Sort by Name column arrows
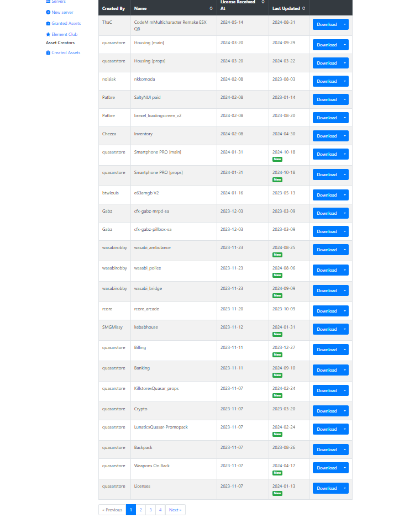The height and width of the screenshot is (518, 420). pos(211,9)
